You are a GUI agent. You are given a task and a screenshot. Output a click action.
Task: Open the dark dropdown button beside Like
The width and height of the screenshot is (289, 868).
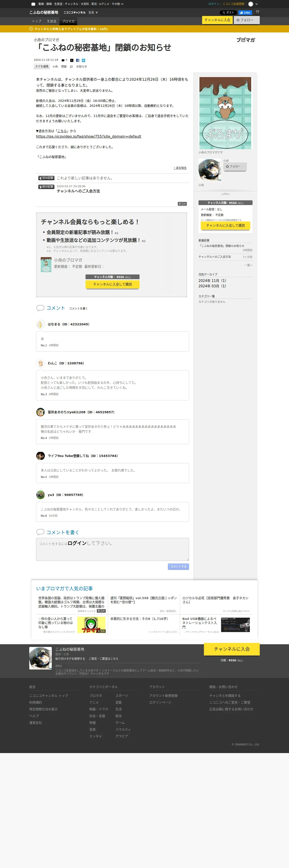click(258, 12)
